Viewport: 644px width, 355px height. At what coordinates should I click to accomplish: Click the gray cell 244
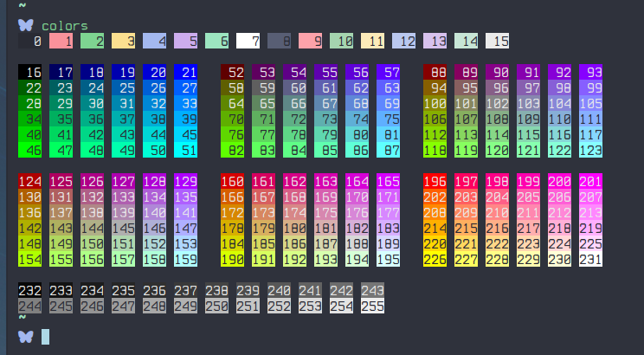(x=30, y=306)
